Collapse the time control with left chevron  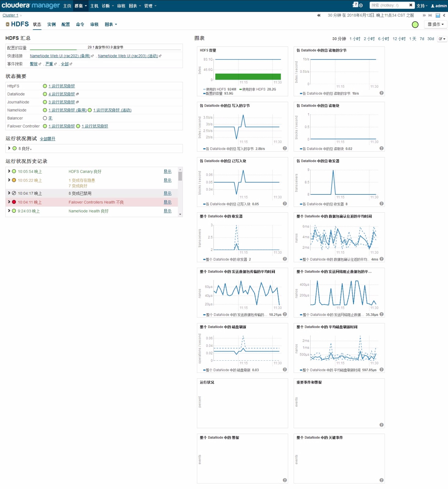(x=444, y=15)
